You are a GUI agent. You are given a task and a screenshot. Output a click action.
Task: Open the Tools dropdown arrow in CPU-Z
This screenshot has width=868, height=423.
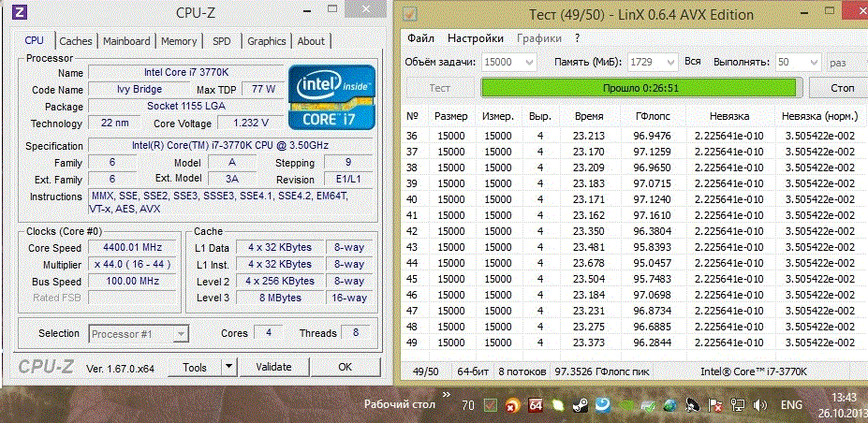pyautogui.click(x=228, y=367)
